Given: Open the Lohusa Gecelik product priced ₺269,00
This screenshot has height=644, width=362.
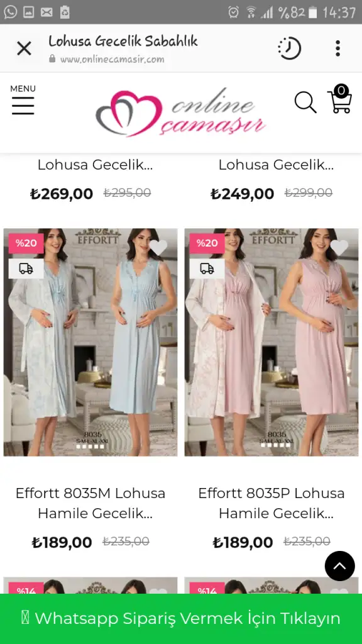Looking at the screenshot, I should [95, 165].
